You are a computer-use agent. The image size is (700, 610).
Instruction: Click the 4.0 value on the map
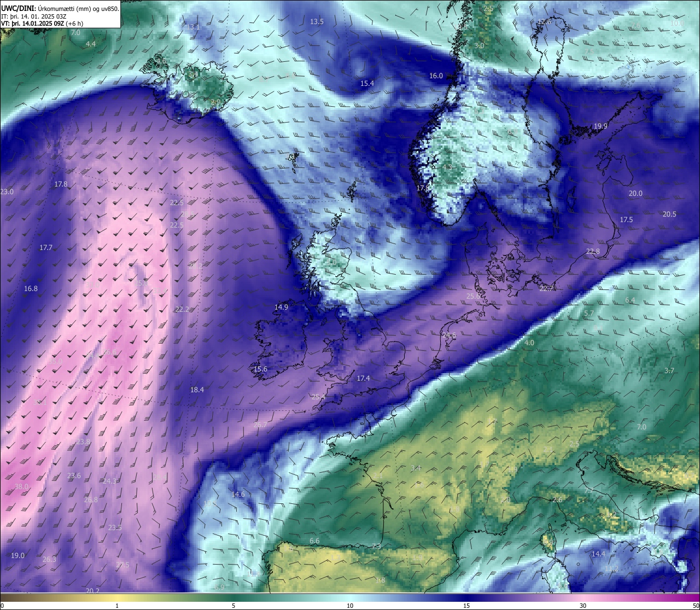529,343
